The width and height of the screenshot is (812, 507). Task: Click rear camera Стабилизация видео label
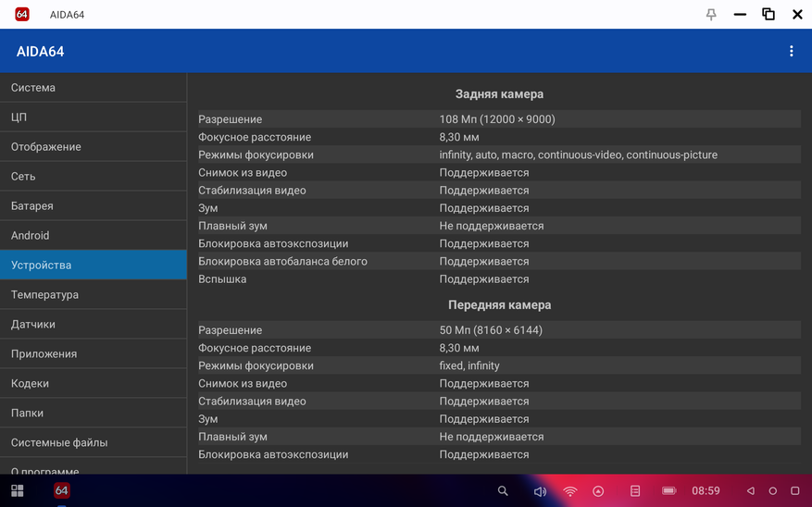(252, 190)
